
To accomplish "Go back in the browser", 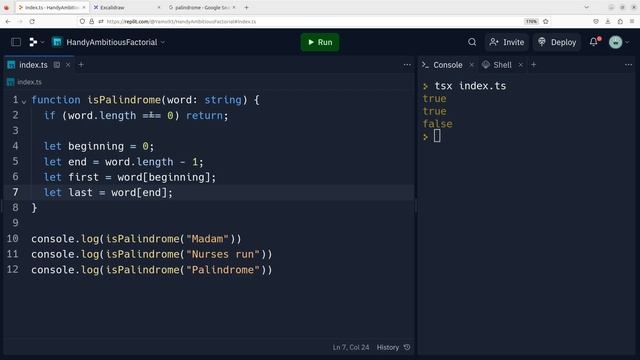I will click(8, 21).
